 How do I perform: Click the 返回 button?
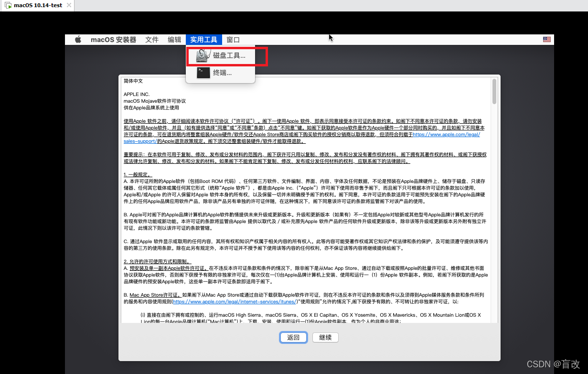pos(293,337)
